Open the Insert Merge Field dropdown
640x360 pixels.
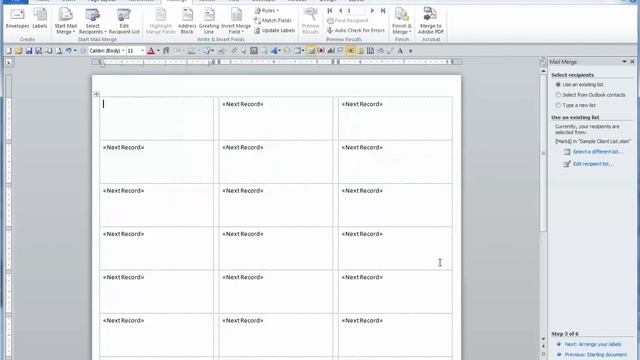[236, 21]
